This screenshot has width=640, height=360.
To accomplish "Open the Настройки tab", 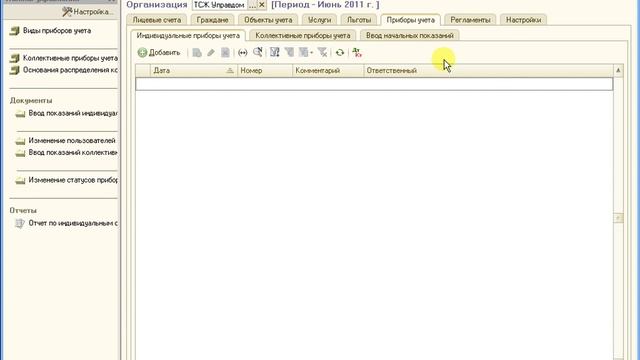I will point(524,20).
